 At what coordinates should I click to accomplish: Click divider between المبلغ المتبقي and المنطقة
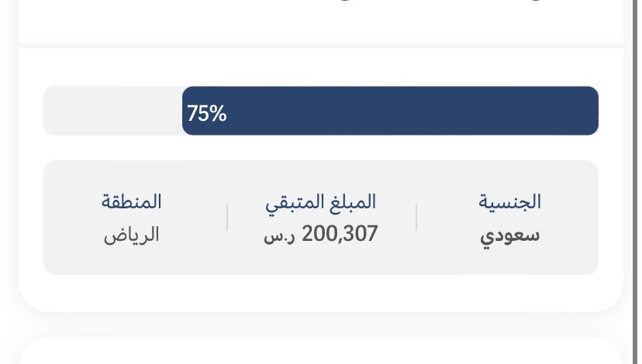pyautogui.click(x=227, y=218)
